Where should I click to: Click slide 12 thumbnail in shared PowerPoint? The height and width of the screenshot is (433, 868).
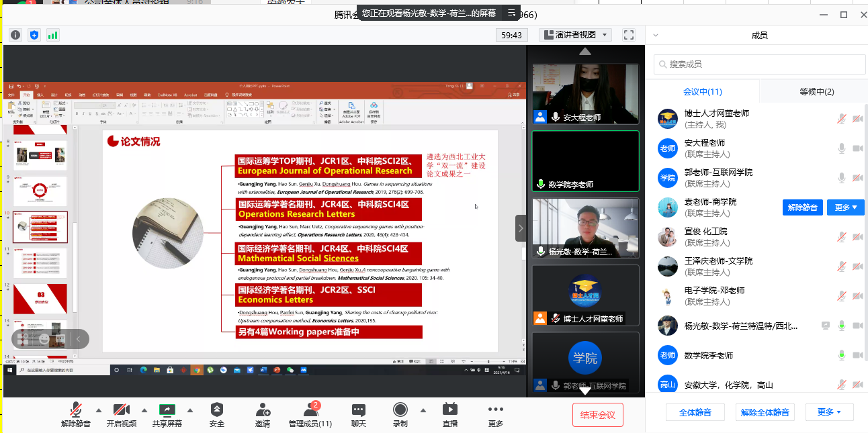tap(40, 299)
